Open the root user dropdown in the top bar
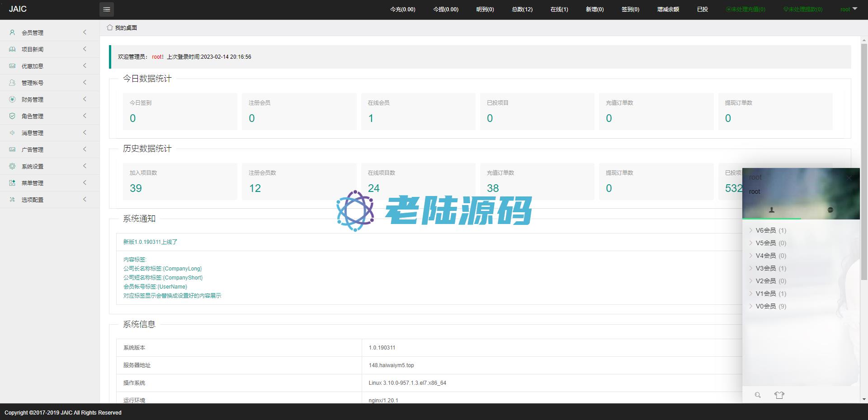 pyautogui.click(x=849, y=9)
